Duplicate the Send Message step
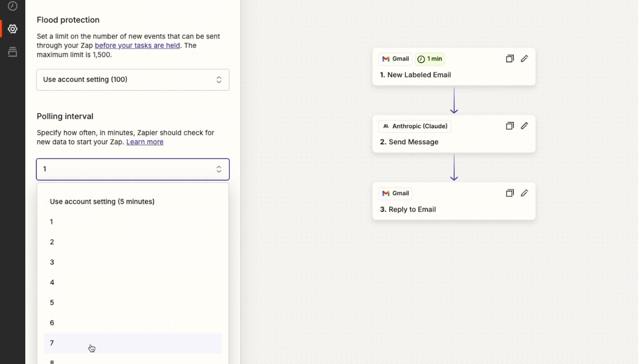 point(510,126)
